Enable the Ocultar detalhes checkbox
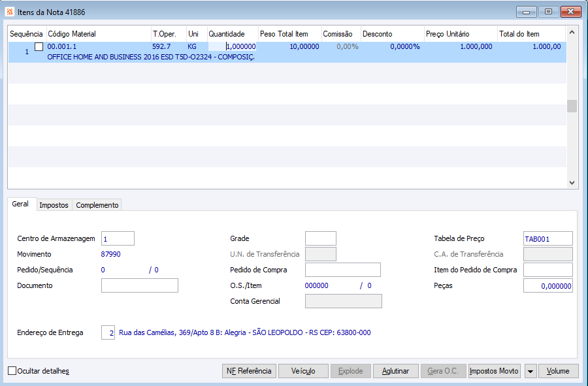The height and width of the screenshot is (386, 588). click(12, 371)
